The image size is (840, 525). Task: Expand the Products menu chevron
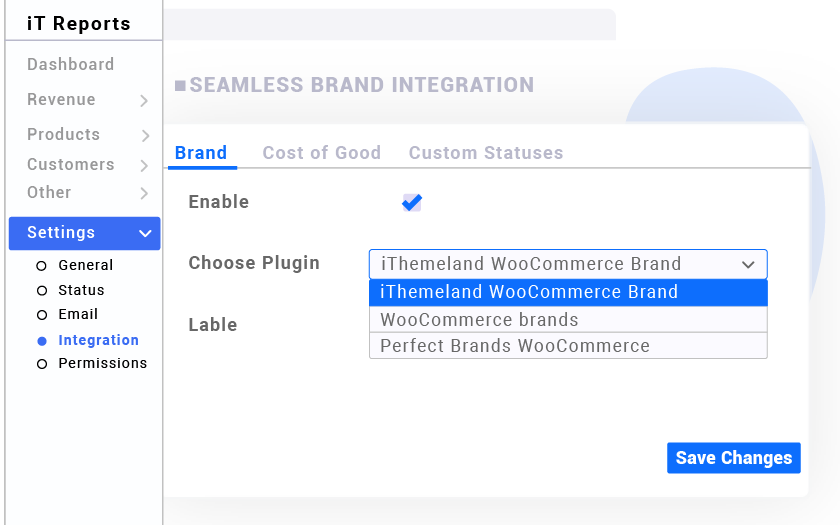tap(144, 136)
